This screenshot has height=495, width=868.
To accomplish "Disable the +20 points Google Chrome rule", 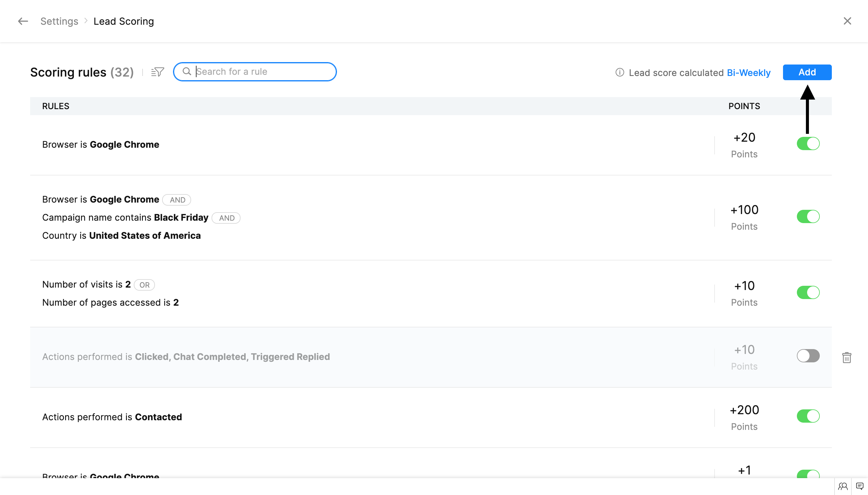I will 808,143.
